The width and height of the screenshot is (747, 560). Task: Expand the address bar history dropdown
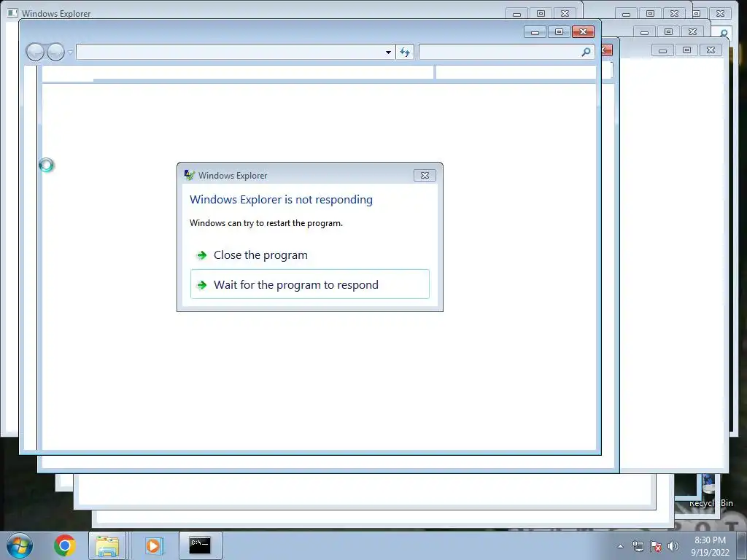coord(388,52)
